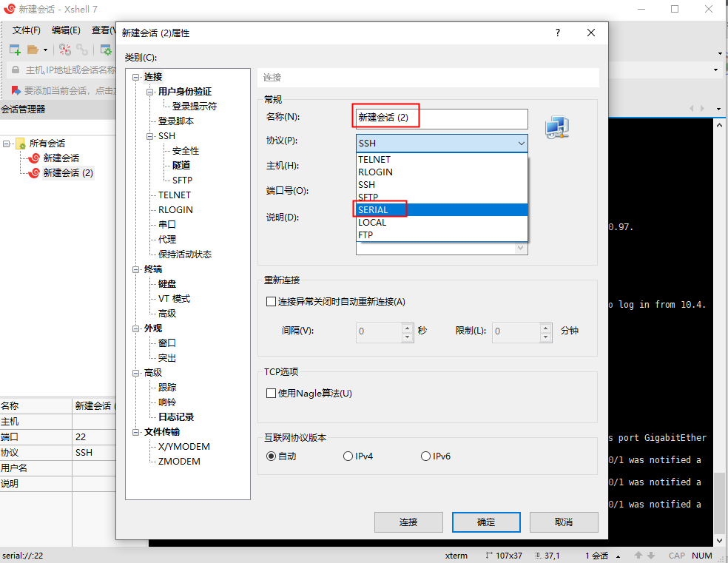728x563 pixels.
Task: Click the open folder toolbar icon
Action: click(31, 49)
